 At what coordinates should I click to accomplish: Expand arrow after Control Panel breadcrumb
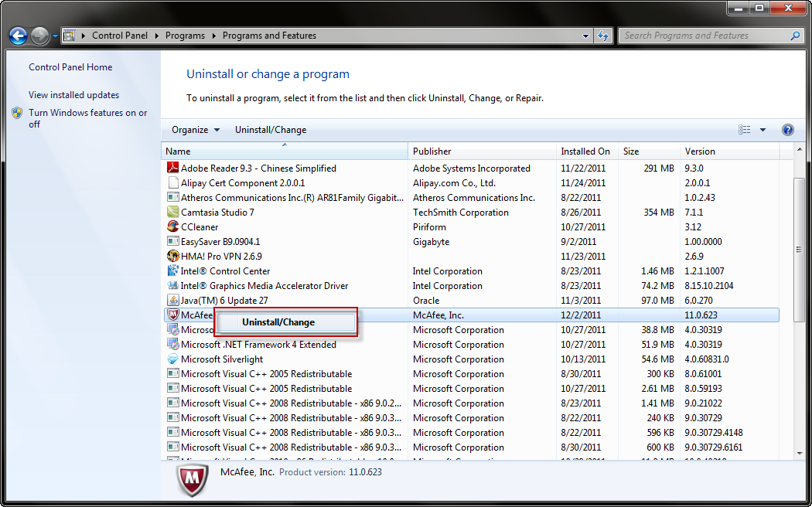pos(157,36)
